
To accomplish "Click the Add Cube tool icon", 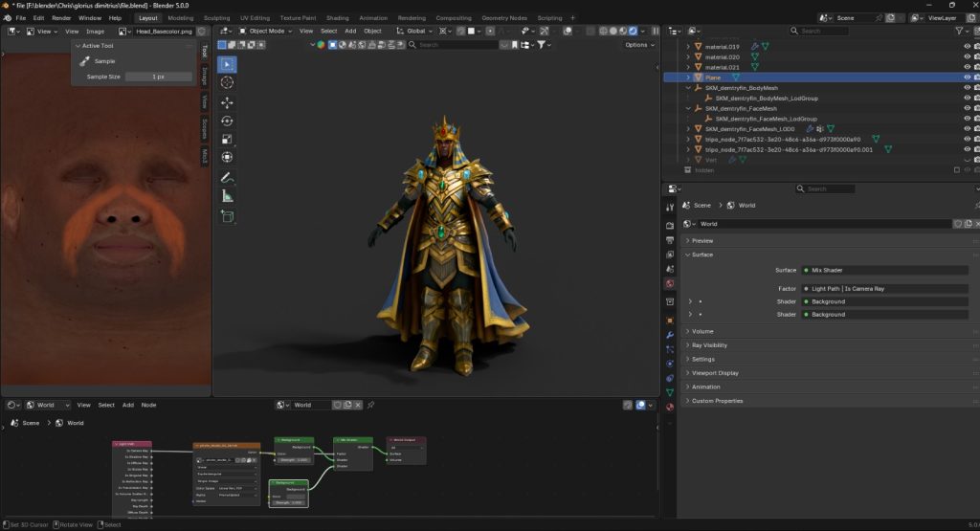I will pyautogui.click(x=227, y=217).
